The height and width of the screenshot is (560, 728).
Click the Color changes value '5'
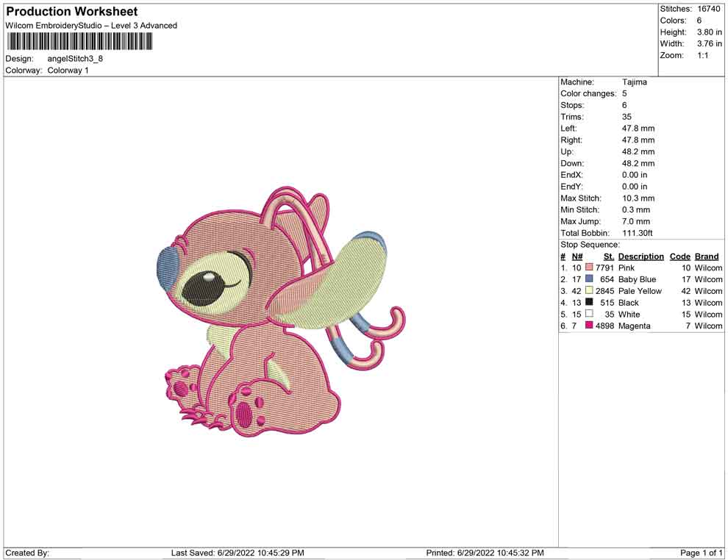pos(624,94)
